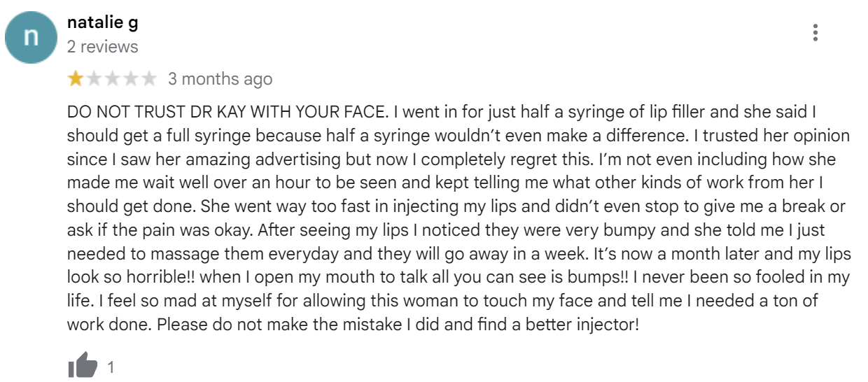Screen dimensions: 868x382
Task: Click the fifth gray rating star
Action: 149,79
